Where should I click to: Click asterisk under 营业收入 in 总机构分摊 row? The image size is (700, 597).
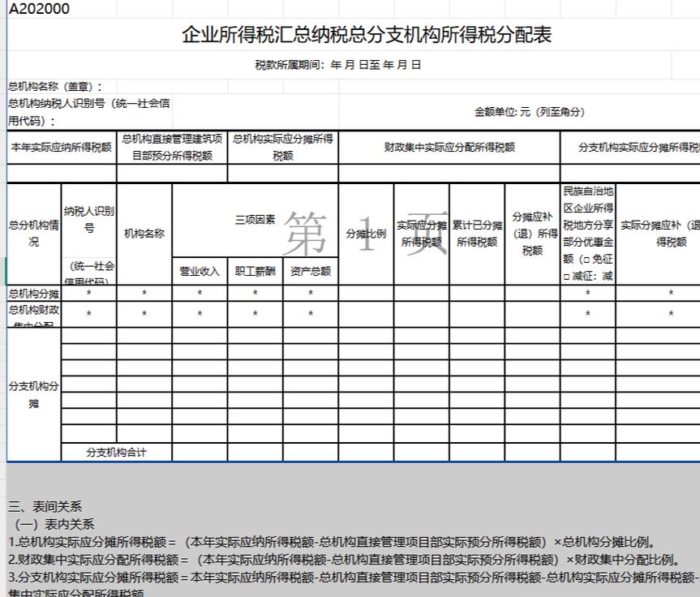click(200, 294)
